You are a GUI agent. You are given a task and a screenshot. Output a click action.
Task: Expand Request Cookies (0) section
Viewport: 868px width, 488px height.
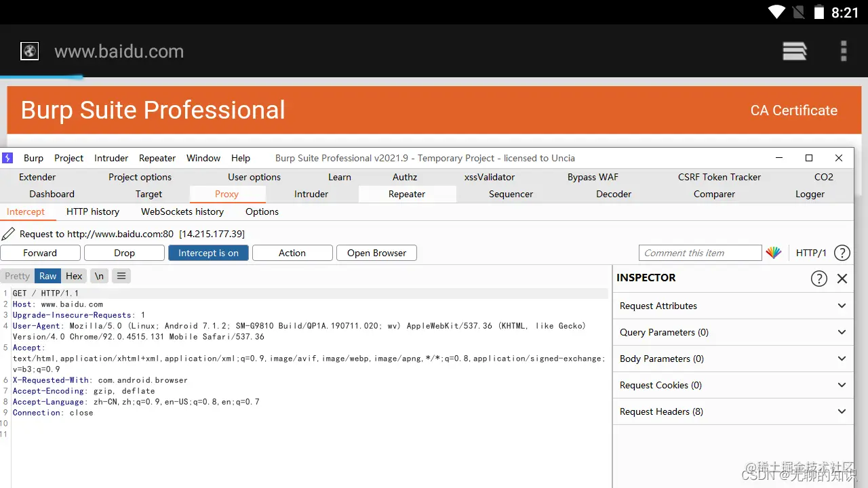tap(733, 385)
